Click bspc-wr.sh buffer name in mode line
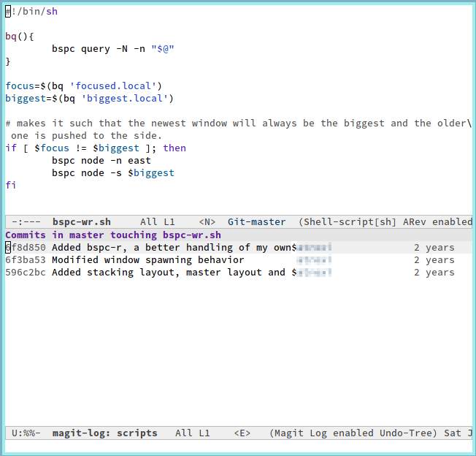Viewport: 476px width, 456px height. pyautogui.click(x=82, y=222)
